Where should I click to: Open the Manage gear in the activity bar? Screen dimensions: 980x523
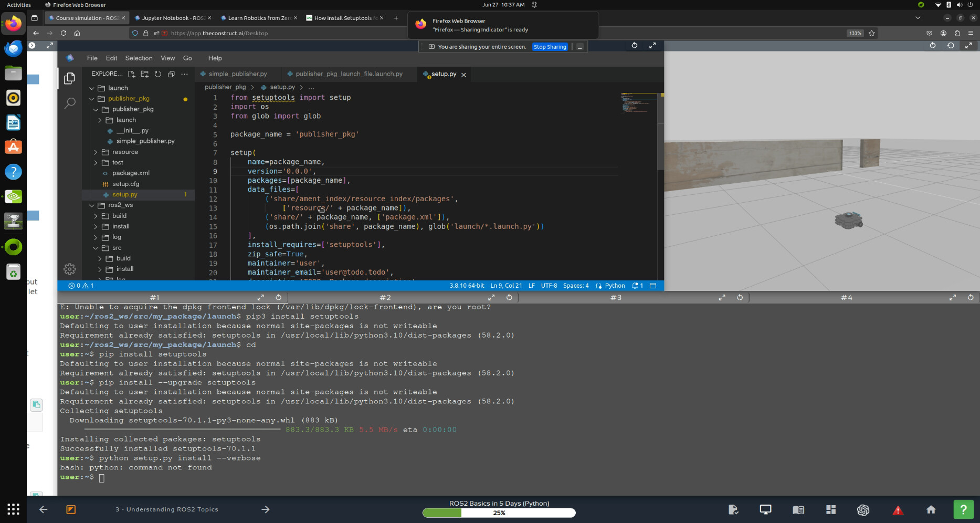pyautogui.click(x=69, y=269)
